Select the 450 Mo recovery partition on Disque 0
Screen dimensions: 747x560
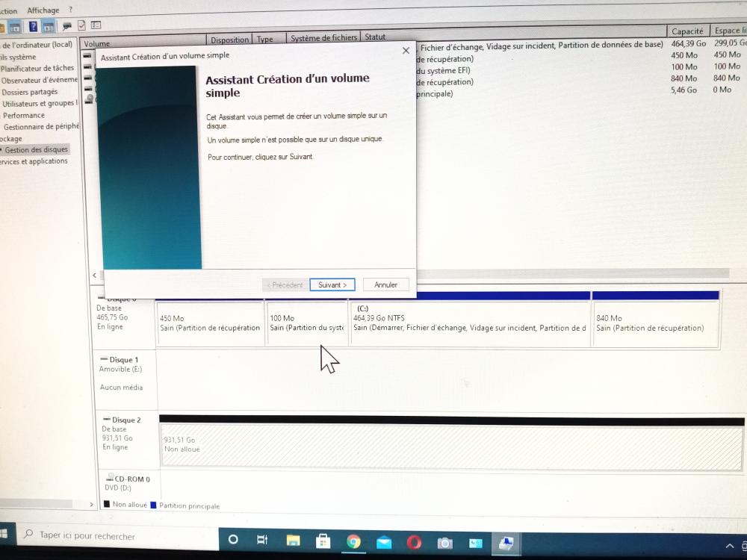[210, 323]
